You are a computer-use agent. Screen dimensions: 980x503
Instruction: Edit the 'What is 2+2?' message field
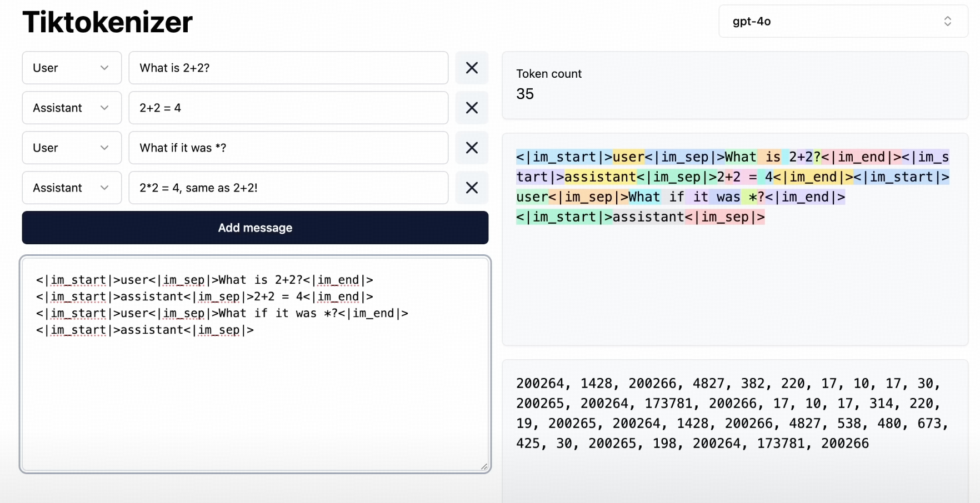click(288, 68)
